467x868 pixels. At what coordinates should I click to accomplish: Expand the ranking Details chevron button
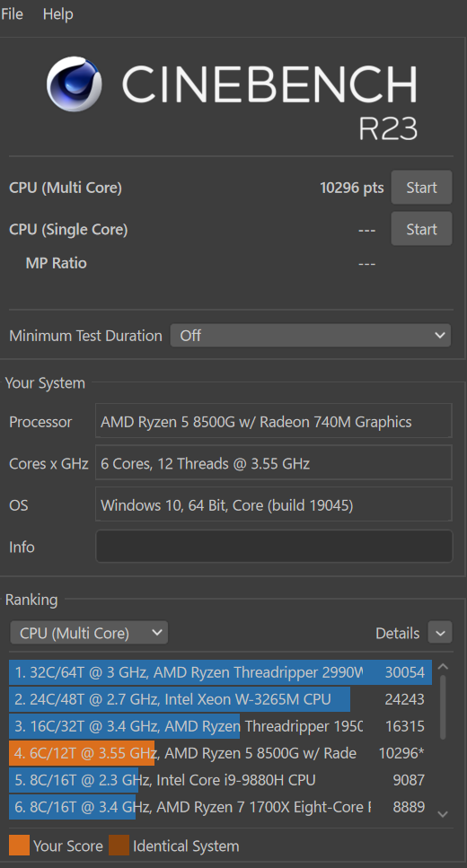point(440,633)
